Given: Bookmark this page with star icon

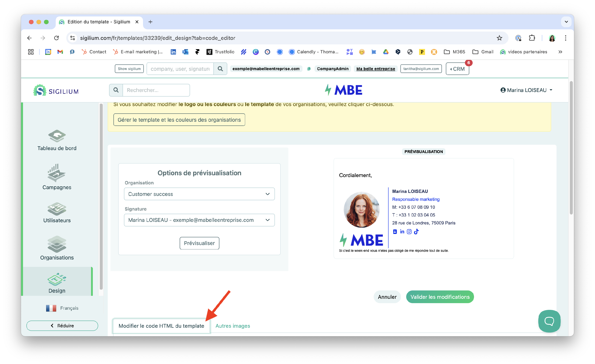Looking at the screenshot, I should pos(499,38).
